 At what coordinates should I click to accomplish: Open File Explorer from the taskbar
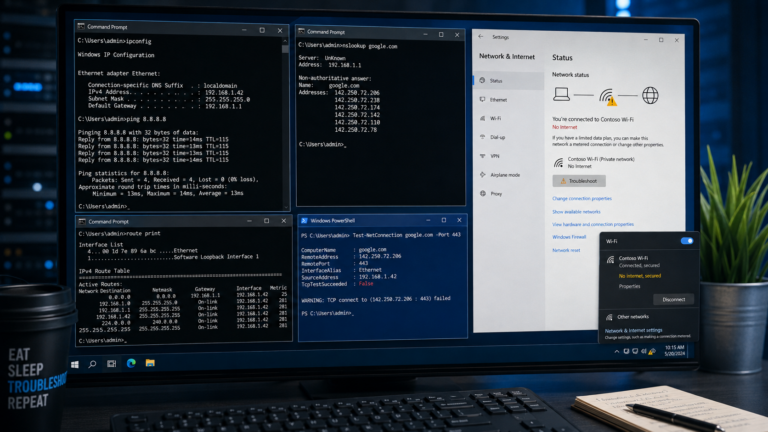(150, 363)
